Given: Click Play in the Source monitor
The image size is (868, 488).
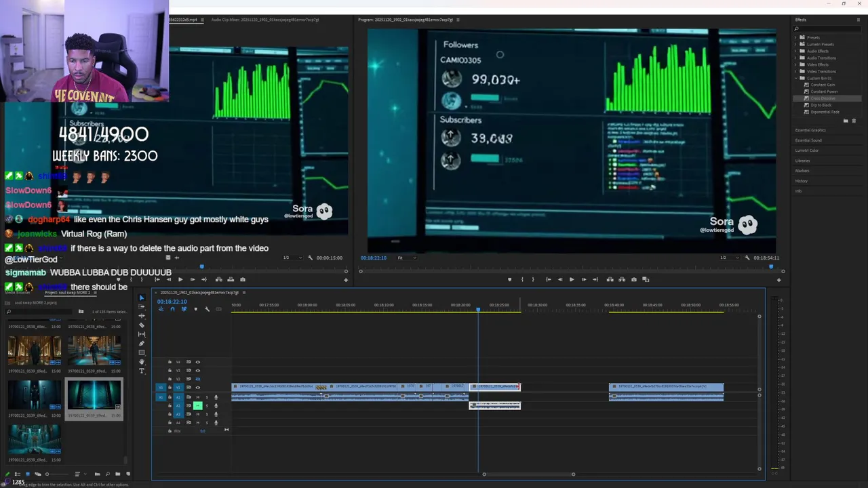Looking at the screenshot, I should coord(180,279).
